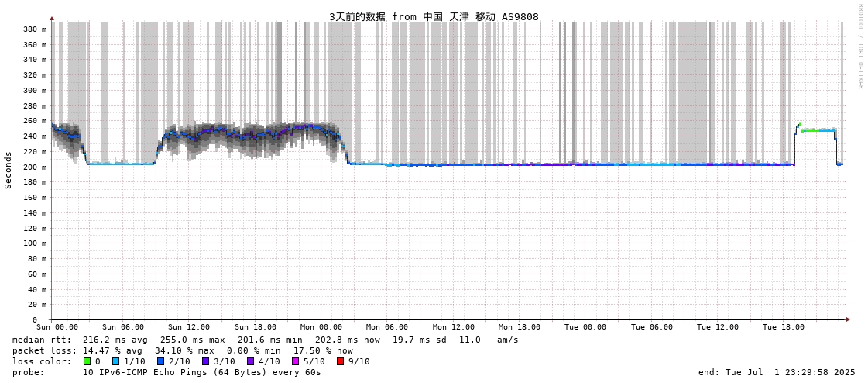The width and height of the screenshot is (868, 383).
Task: Click the 'Tue 00:00' time axis label
Action: pyautogui.click(x=585, y=327)
